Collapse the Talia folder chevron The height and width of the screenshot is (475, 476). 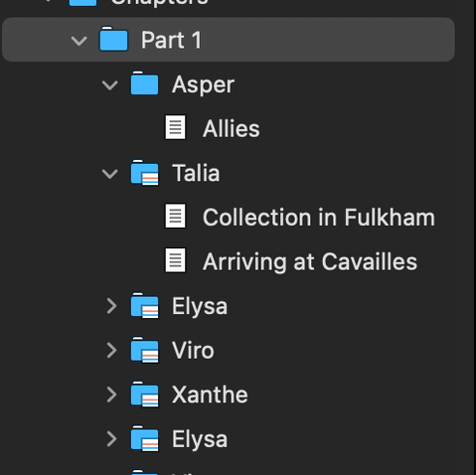click(109, 174)
